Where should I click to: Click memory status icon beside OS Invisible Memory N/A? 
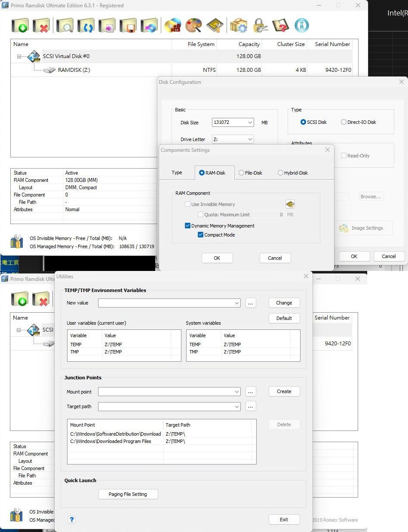(x=17, y=242)
